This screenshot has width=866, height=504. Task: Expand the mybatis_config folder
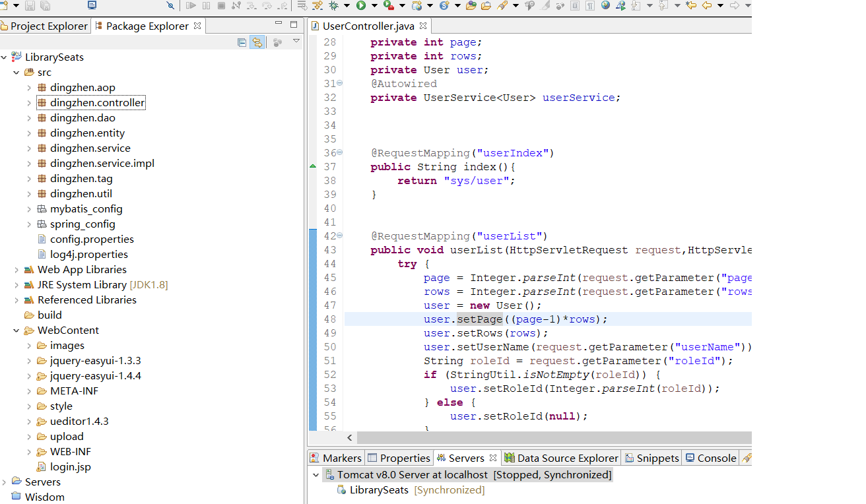coord(29,209)
